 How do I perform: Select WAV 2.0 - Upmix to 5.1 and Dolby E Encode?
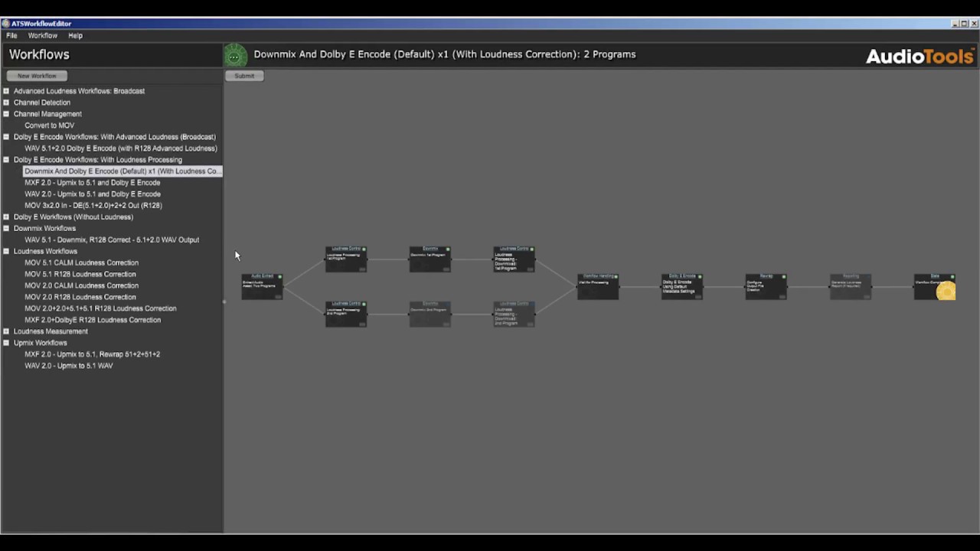click(x=92, y=194)
